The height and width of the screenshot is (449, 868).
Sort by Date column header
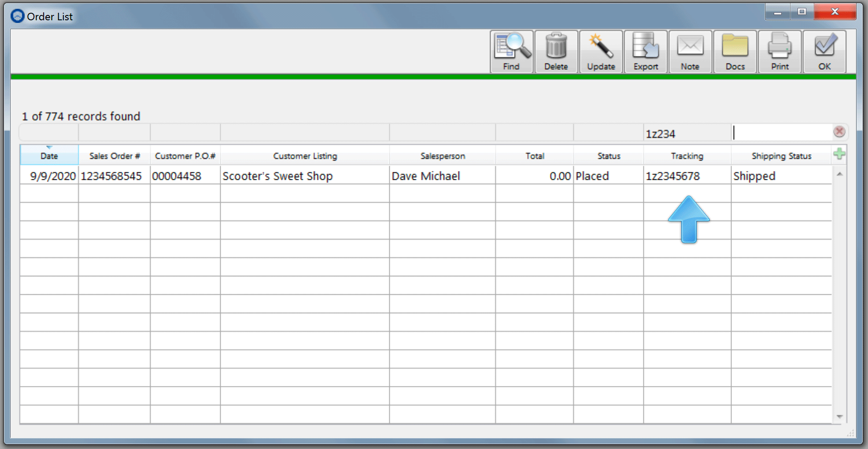[x=49, y=156]
